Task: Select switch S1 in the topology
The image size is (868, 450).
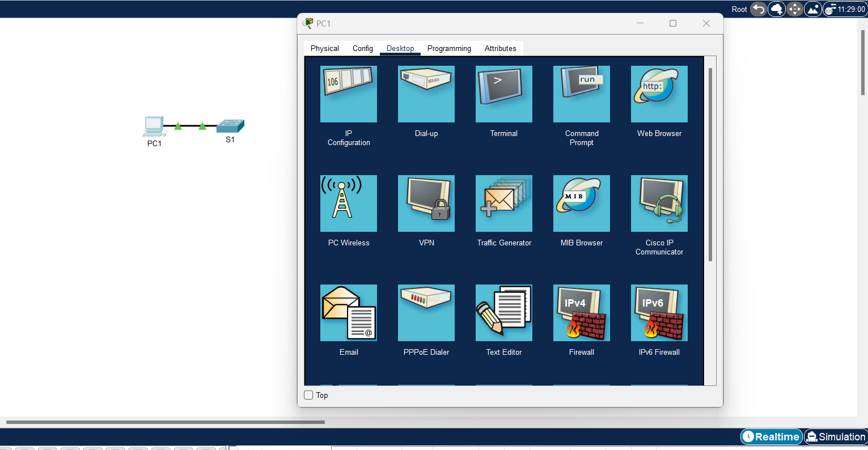Action: (x=230, y=125)
